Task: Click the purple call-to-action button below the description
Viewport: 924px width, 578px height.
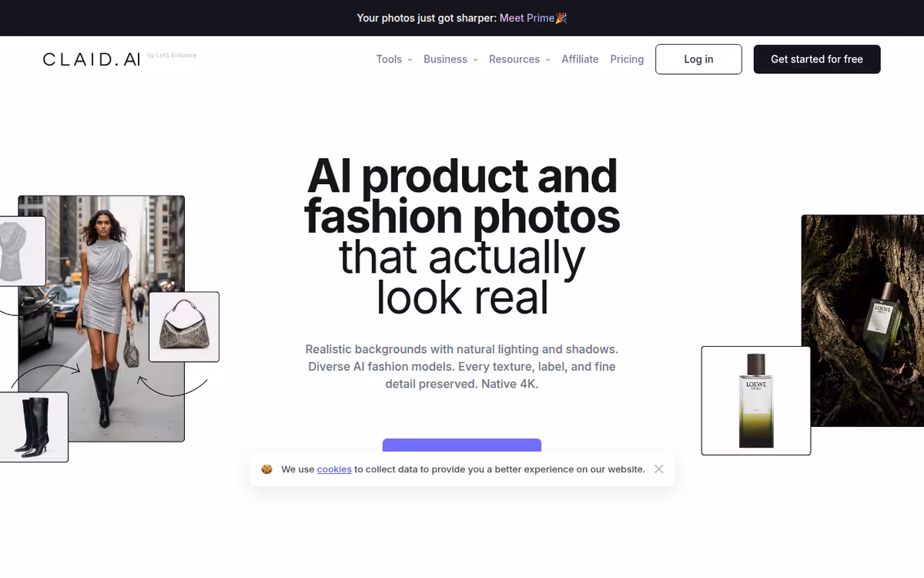Action: pos(462,447)
